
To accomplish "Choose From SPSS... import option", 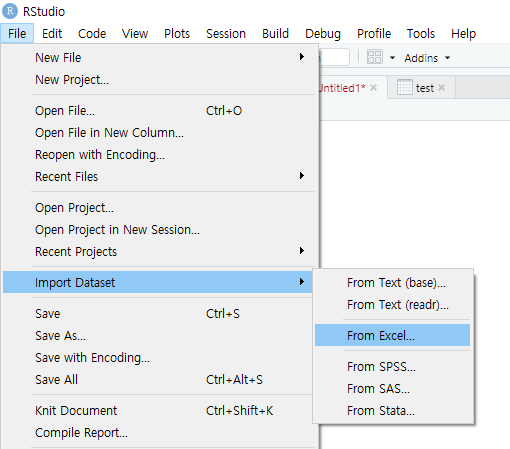I will click(392, 366).
